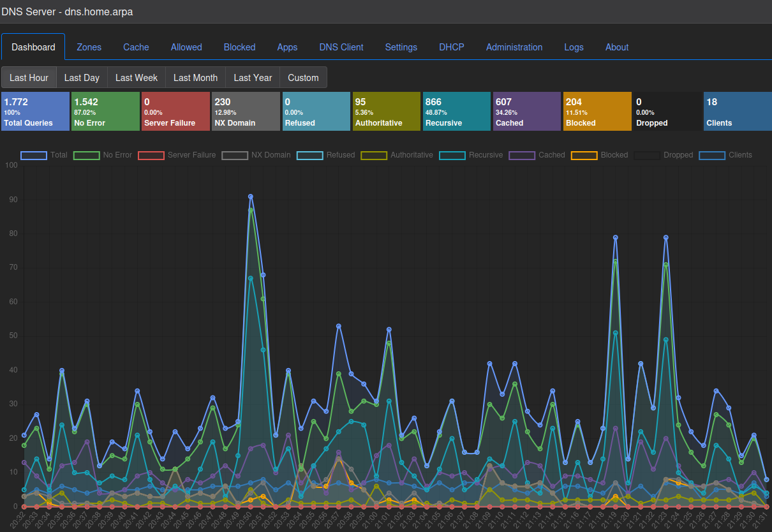Click the Total data point at 21:19
This screenshot has height=532, width=772.
pos(616,237)
